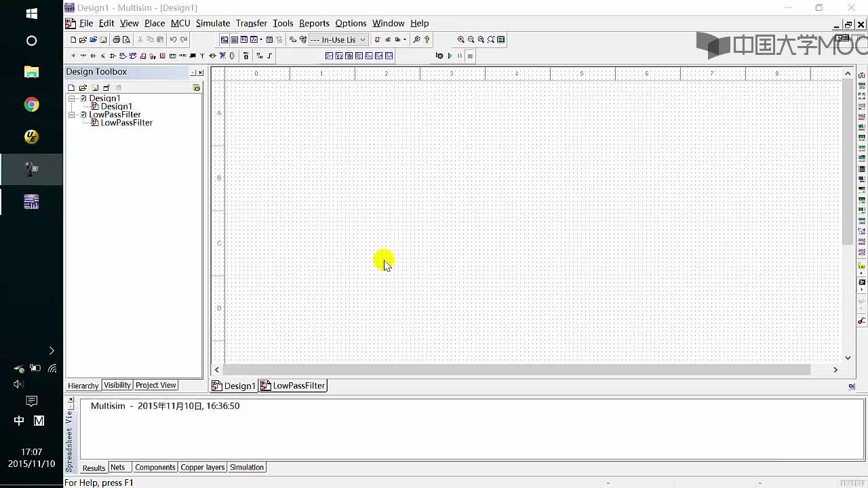The width and height of the screenshot is (868, 488).
Task: Click the Full Screen view icon
Action: 500,39
